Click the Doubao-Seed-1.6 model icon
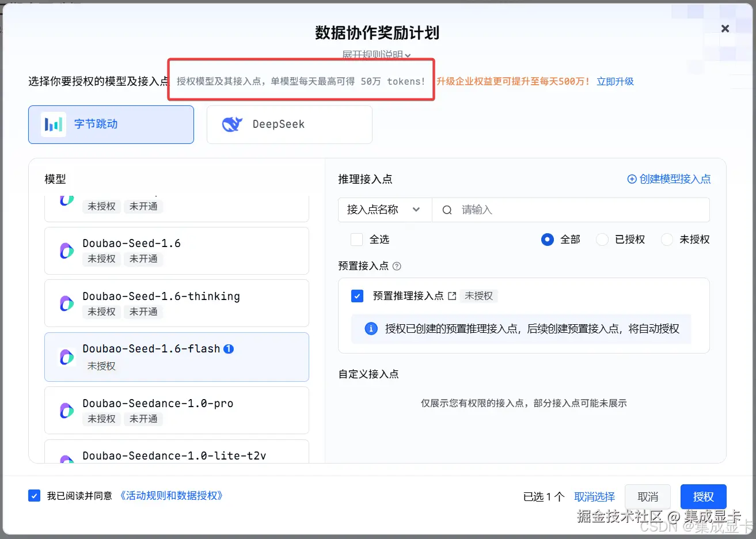Image resolution: width=756 pixels, height=539 pixels. [67, 250]
